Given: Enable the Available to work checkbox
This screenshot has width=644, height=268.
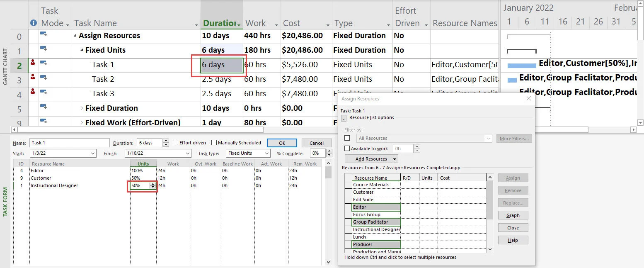Looking at the screenshot, I should [347, 149].
